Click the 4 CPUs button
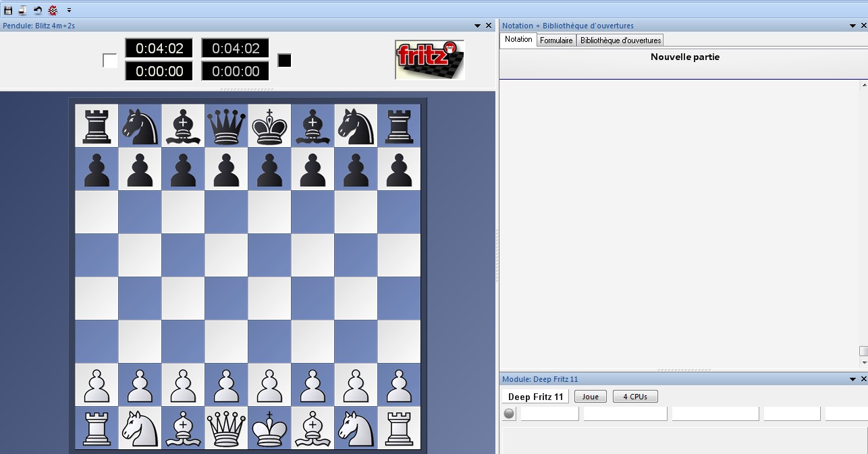Image resolution: width=868 pixels, height=454 pixels. click(x=634, y=397)
